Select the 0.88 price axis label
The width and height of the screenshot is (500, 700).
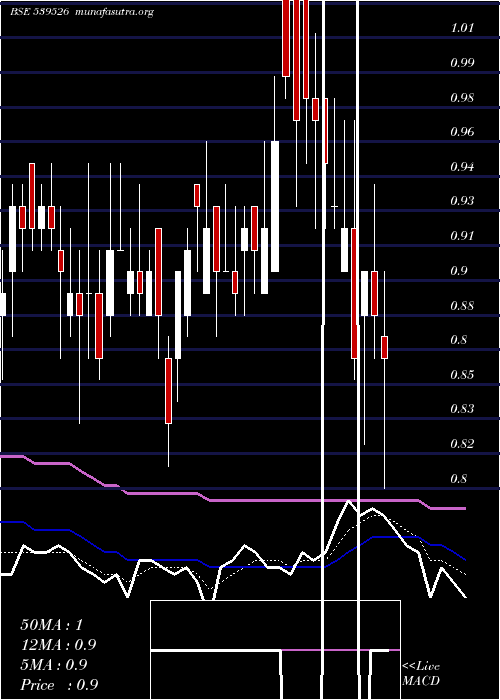(x=462, y=305)
